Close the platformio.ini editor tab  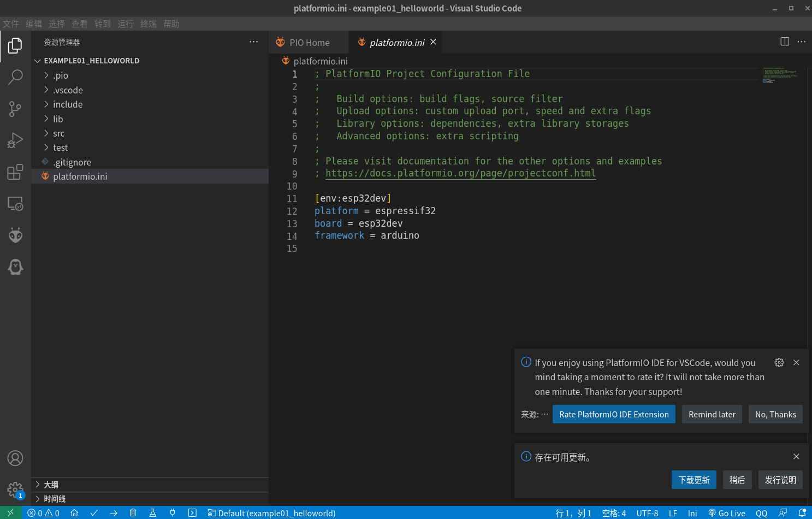pyautogui.click(x=433, y=42)
